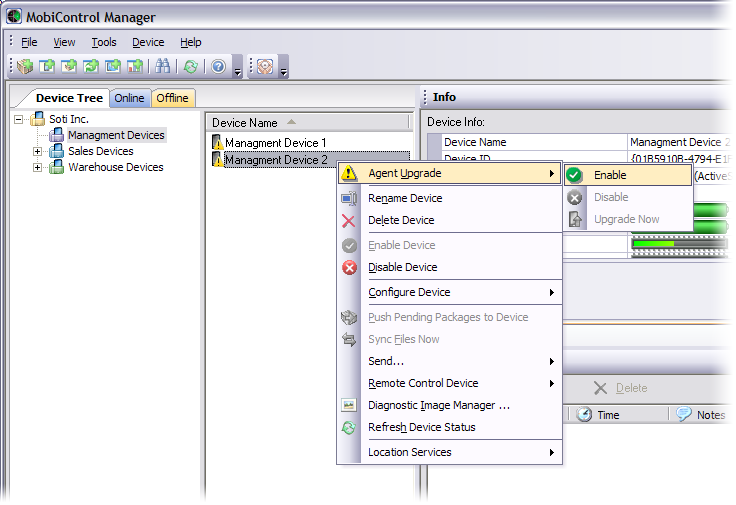Click the speech bubble Notes column icon
736x505 pixels.
pyautogui.click(x=683, y=414)
